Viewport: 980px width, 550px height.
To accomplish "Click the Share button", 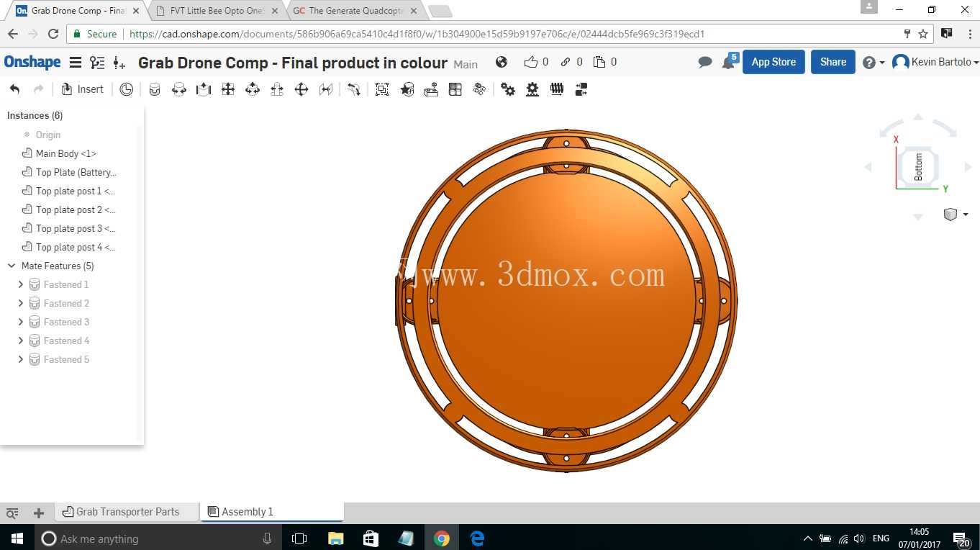I will [x=833, y=62].
